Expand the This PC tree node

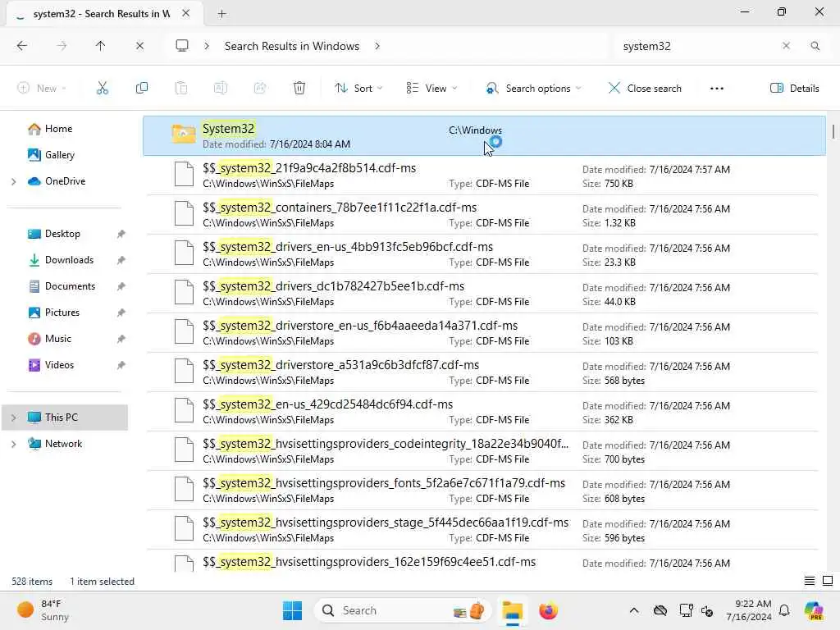pos(14,418)
